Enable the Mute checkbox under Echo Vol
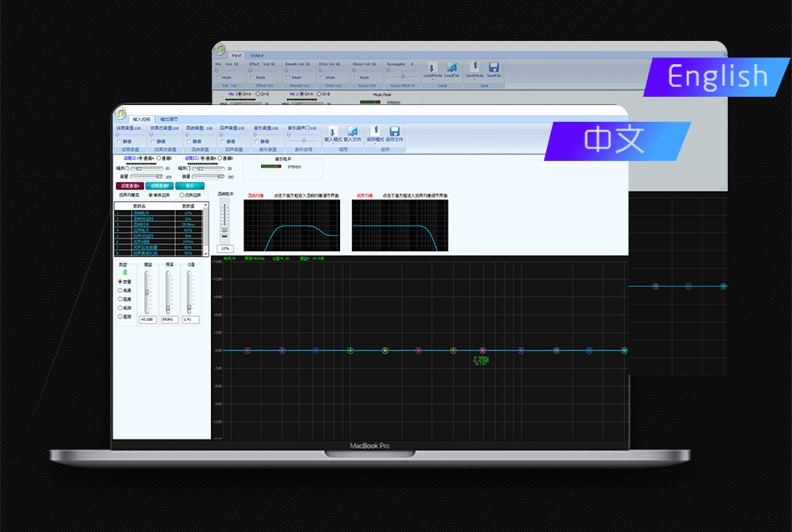 point(323,78)
